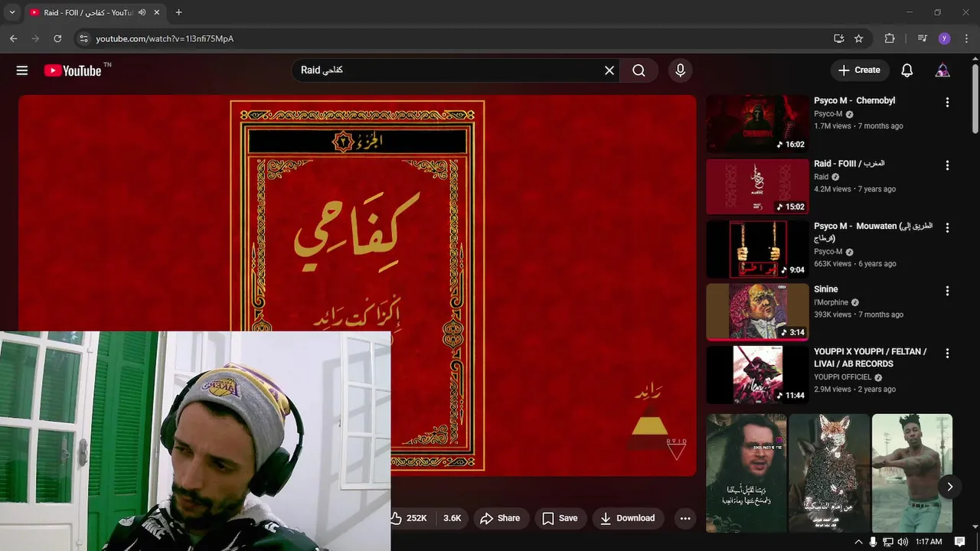Show next Shorts with right arrow
980x551 pixels.
pos(950,487)
